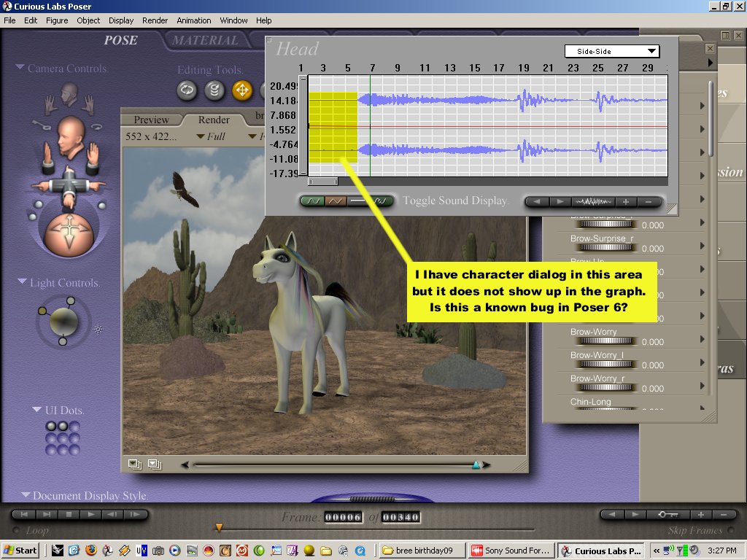Collapse the Camera Controls section

[20, 68]
